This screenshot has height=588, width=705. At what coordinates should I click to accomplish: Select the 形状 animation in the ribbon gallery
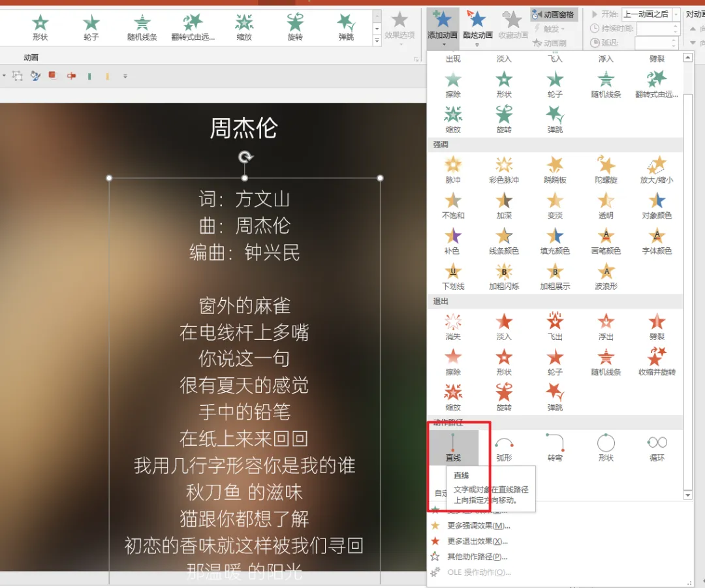point(40,27)
